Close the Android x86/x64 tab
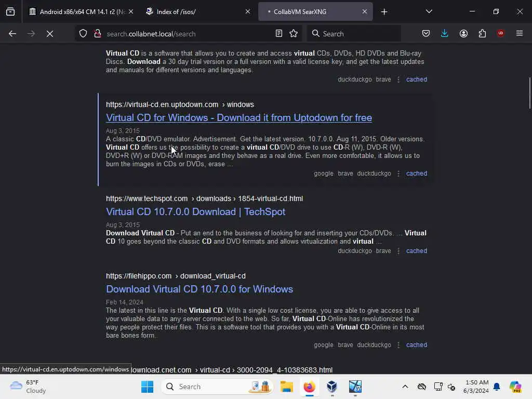The height and width of the screenshot is (399, 532). [x=131, y=11]
